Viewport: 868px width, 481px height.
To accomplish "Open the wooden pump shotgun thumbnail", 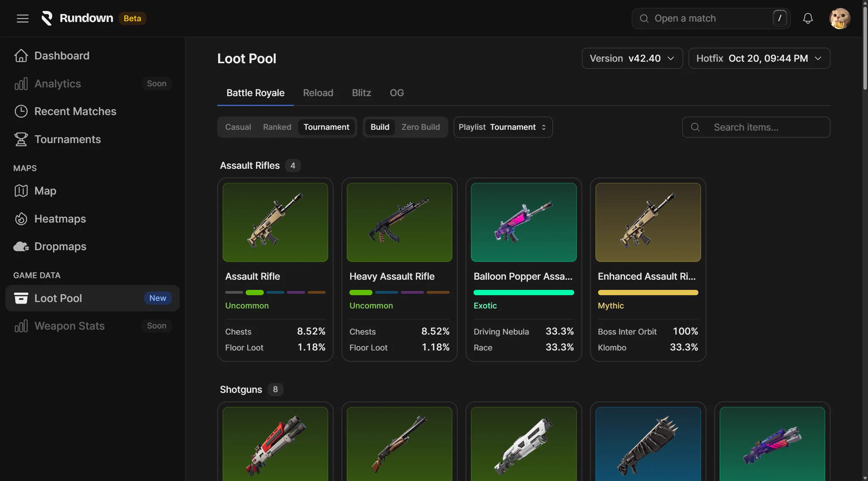I will (x=399, y=444).
